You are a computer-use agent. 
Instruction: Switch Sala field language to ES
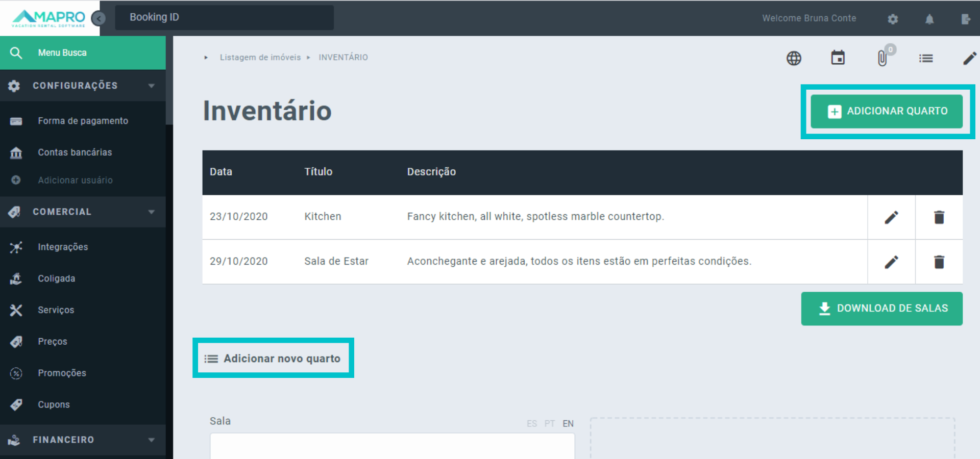(531, 423)
